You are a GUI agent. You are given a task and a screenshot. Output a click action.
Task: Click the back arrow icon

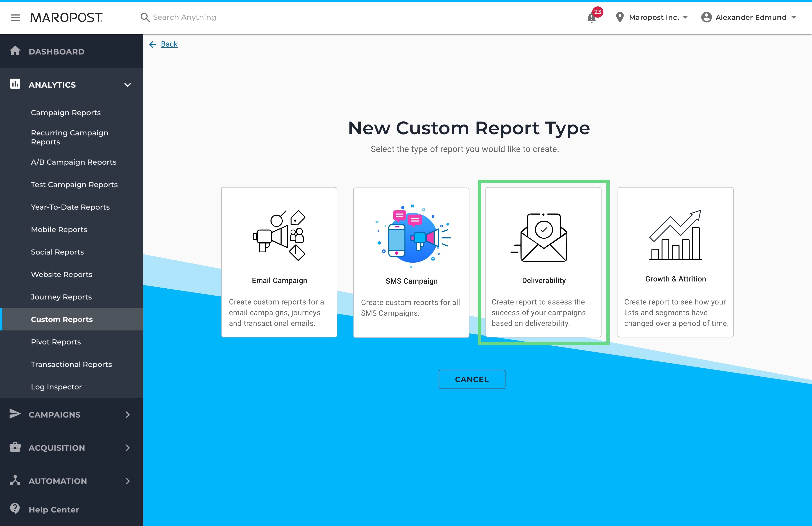click(x=152, y=44)
